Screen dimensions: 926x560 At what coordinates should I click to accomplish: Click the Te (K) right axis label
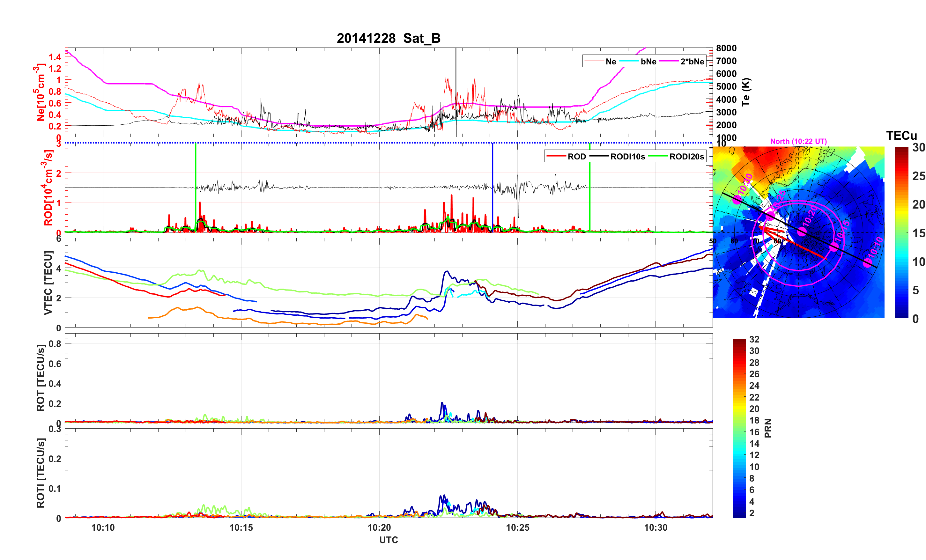[746, 92]
